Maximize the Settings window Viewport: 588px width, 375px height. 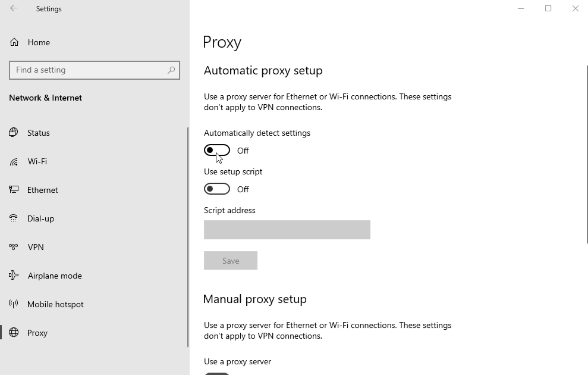[548, 8]
